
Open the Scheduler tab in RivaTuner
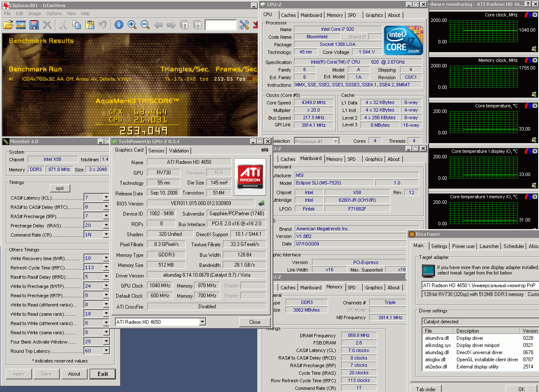(x=514, y=246)
